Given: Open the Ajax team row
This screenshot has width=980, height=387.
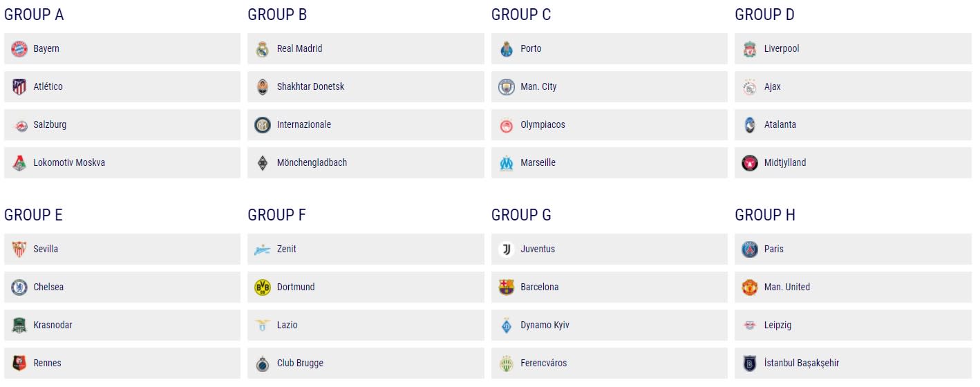Looking at the screenshot, I should (853, 87).
